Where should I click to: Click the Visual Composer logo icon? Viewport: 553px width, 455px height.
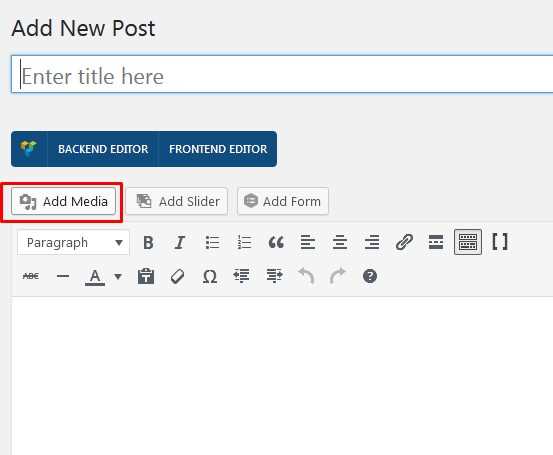coord(29,149)
